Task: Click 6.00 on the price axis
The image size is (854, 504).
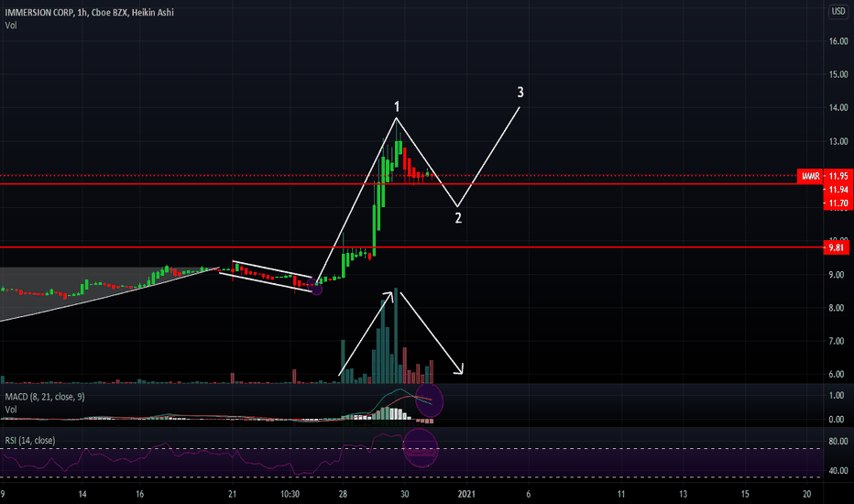Action: click(837, 375)
